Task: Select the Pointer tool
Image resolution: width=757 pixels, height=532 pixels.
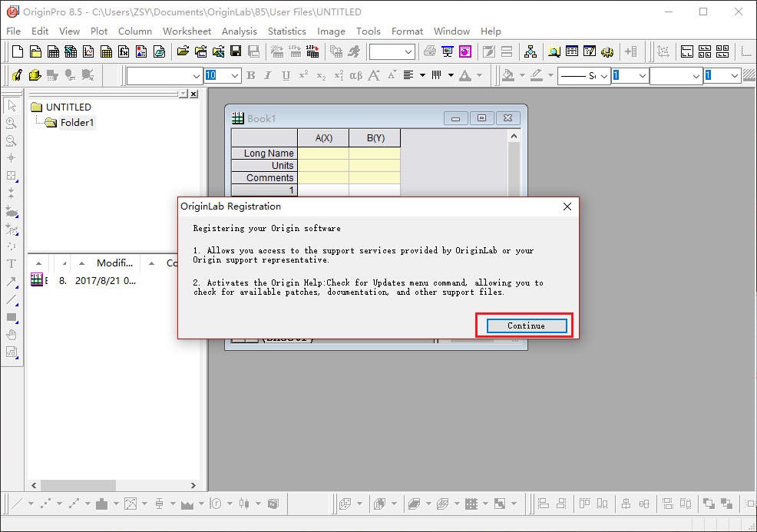Action: 12,105
